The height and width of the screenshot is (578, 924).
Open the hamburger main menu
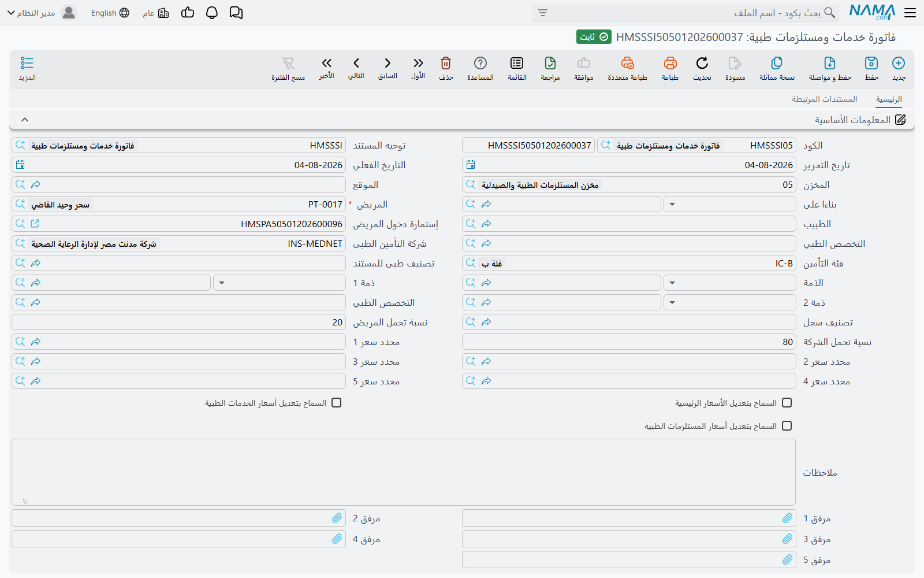[x=910, y=13]
